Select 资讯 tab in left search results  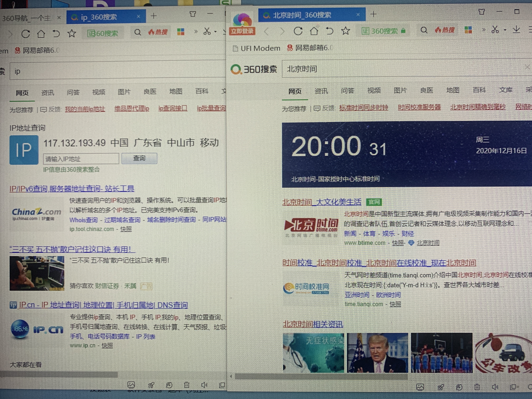[48, 93]
